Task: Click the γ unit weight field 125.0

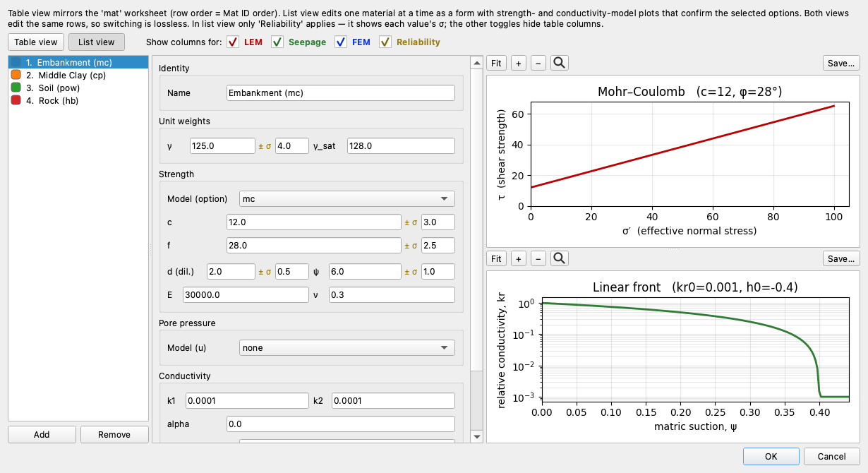Action: (222, 145)
